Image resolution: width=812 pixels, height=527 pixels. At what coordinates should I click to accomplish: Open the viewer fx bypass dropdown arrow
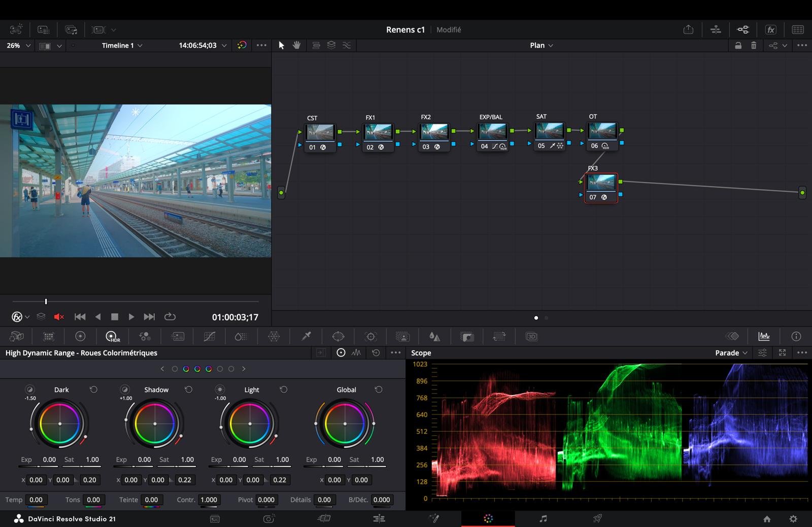click(27, 317)
